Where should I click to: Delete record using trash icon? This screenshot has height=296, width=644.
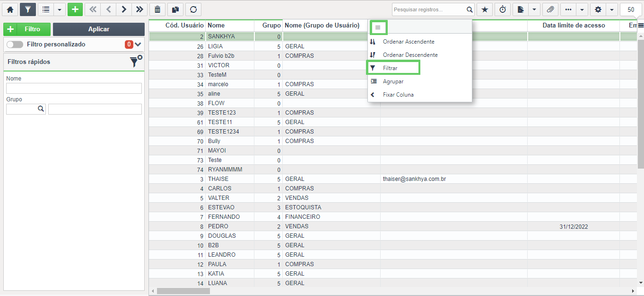point(157,9)
